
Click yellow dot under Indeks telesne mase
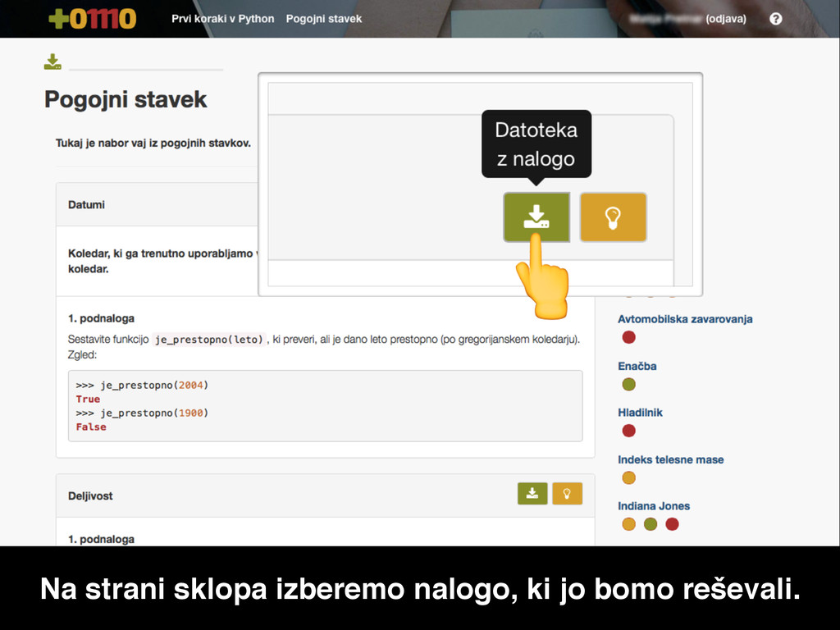[629, 477]
